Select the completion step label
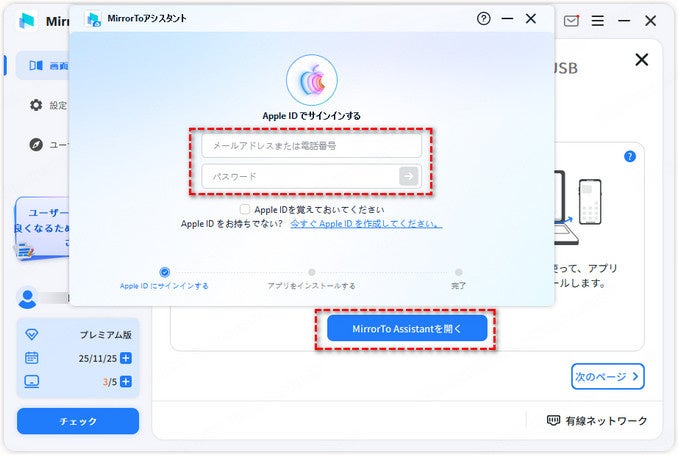678x455 pixels. (458, 286)
